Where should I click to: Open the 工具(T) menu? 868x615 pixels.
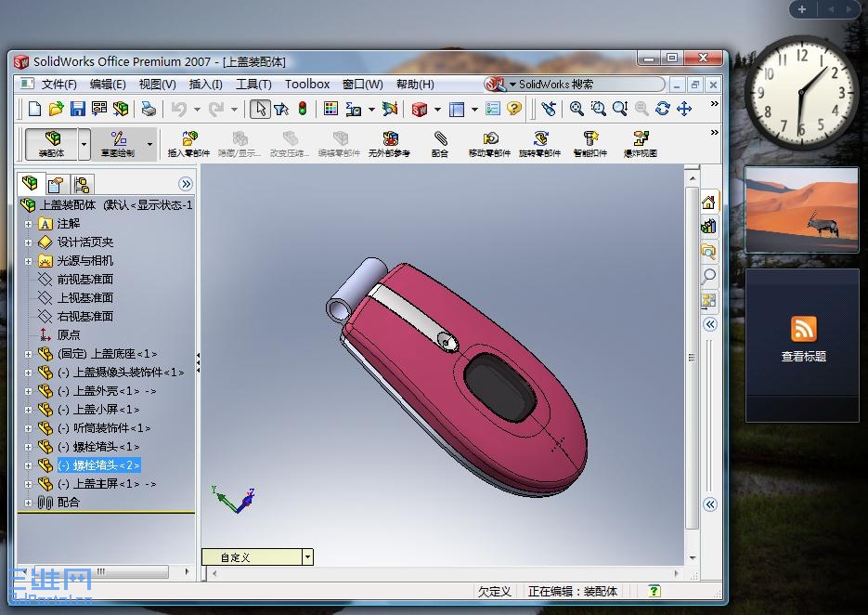(x=253, y=85)
